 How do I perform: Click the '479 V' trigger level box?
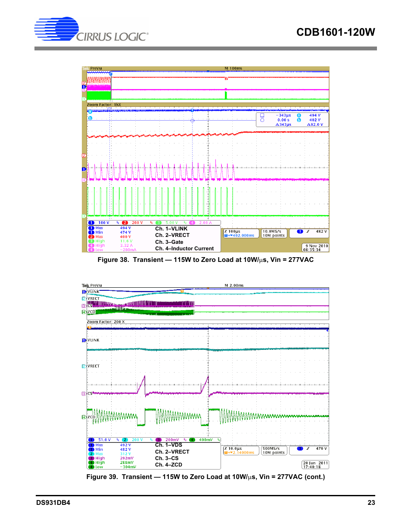click(x=309, y=450)
